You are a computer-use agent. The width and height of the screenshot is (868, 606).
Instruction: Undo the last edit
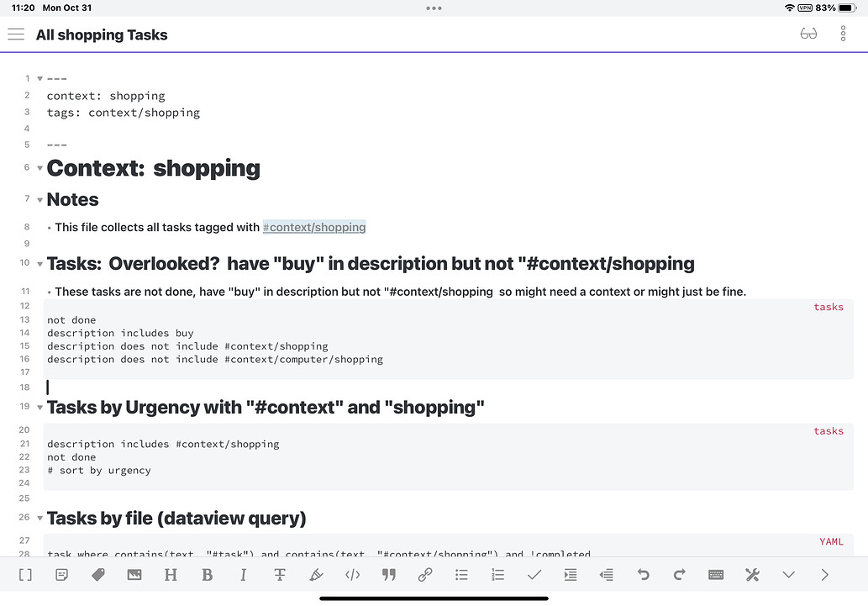[x=644, y=575]
